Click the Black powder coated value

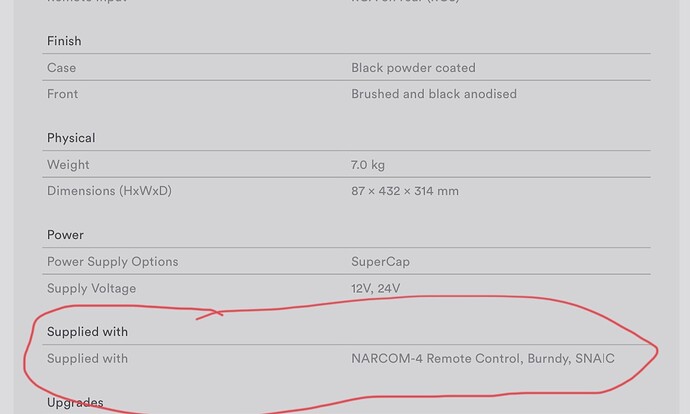click(x=413, y=68)
